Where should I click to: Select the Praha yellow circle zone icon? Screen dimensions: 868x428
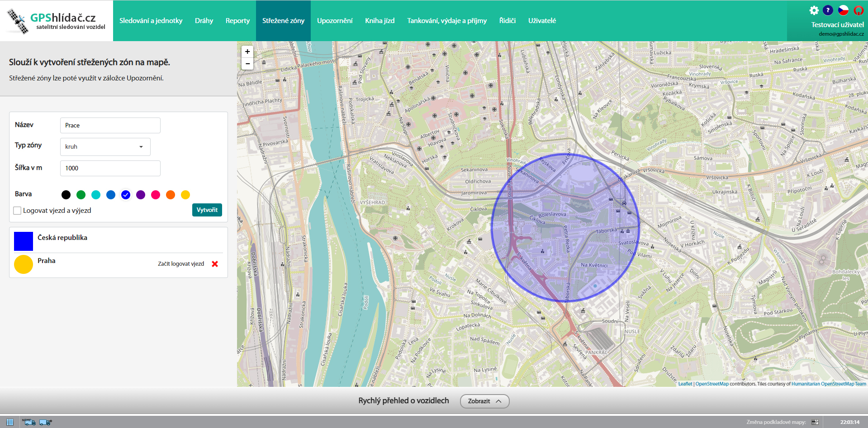coord(24,264)
